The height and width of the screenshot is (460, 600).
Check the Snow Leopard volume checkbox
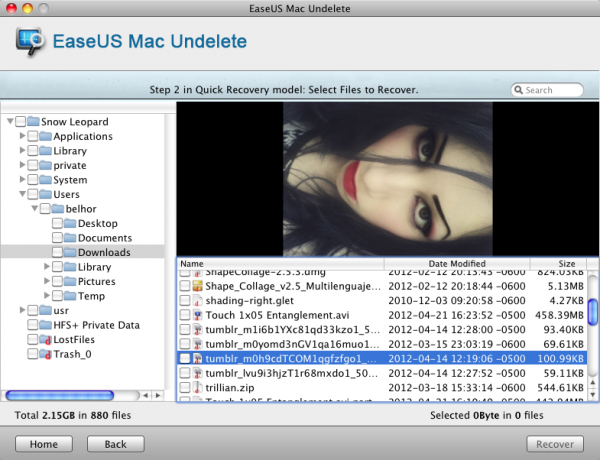[x=21, y=122]
